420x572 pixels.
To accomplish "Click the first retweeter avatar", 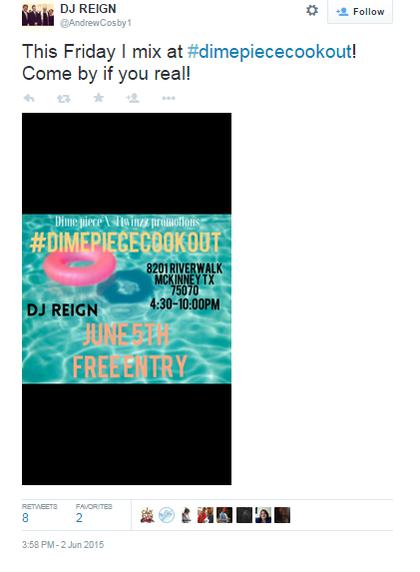I will click(147, 515).
